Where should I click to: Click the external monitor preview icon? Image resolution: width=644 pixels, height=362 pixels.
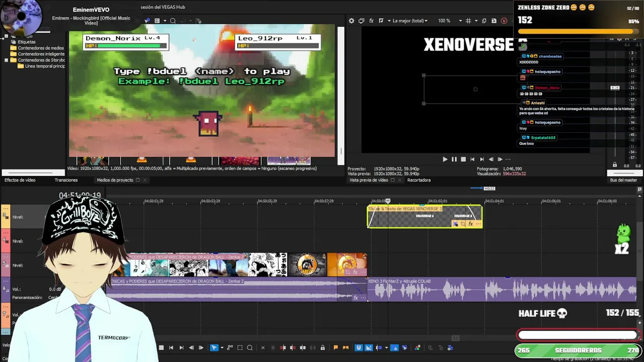click(x=361, y=21)
